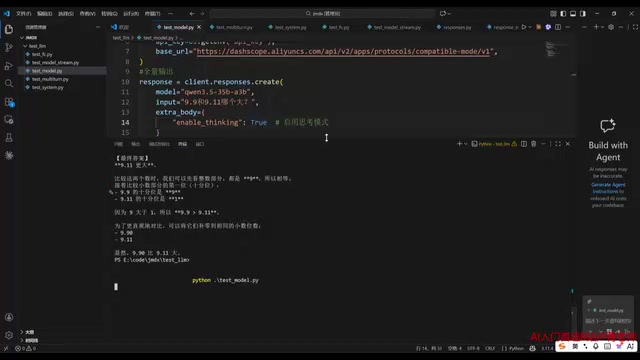640x360 pixels.
Task: Split the editor to the right
Action: pyautogui.click(x=558, y=27)
